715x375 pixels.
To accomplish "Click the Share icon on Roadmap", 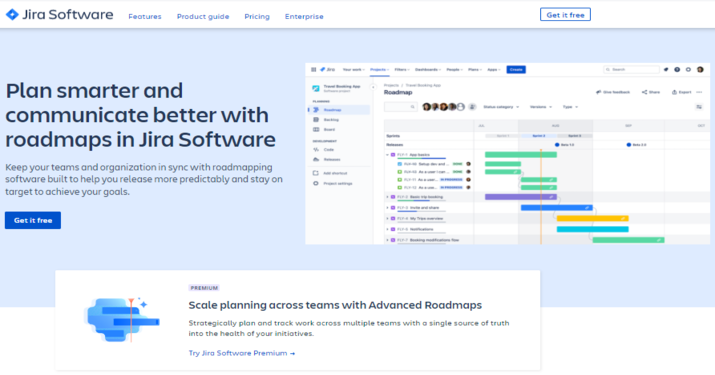I will [644, 92].
